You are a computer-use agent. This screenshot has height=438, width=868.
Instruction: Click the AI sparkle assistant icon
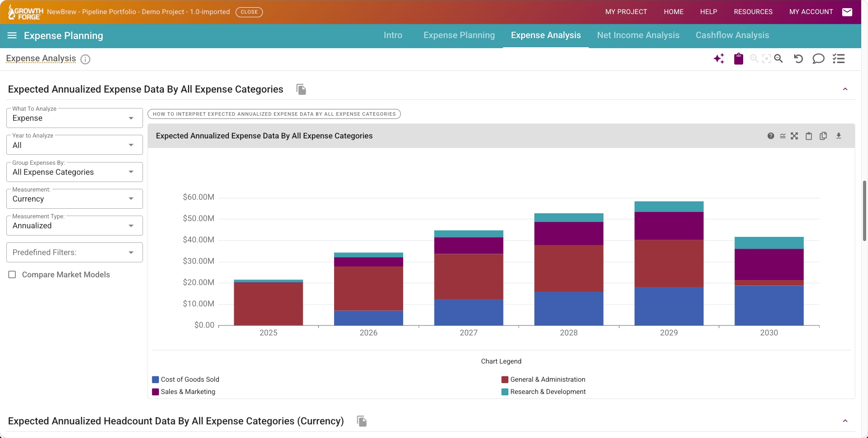719,59
